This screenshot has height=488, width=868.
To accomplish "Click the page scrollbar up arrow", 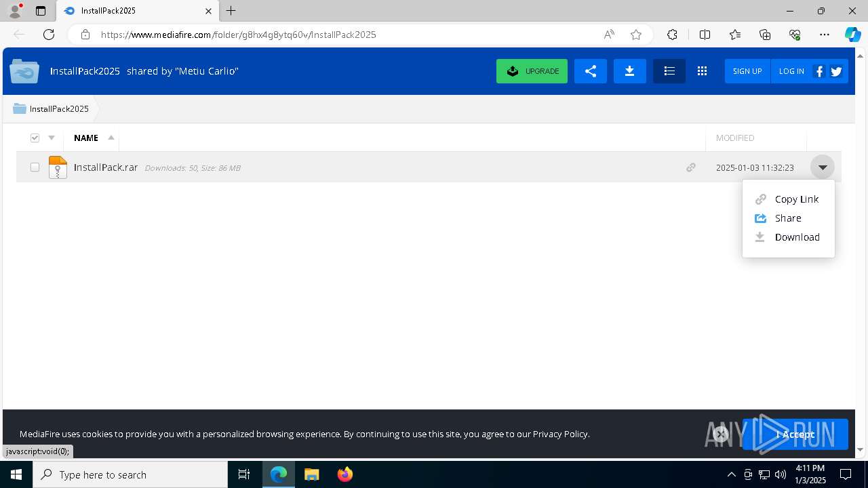I will coord(861,55).
